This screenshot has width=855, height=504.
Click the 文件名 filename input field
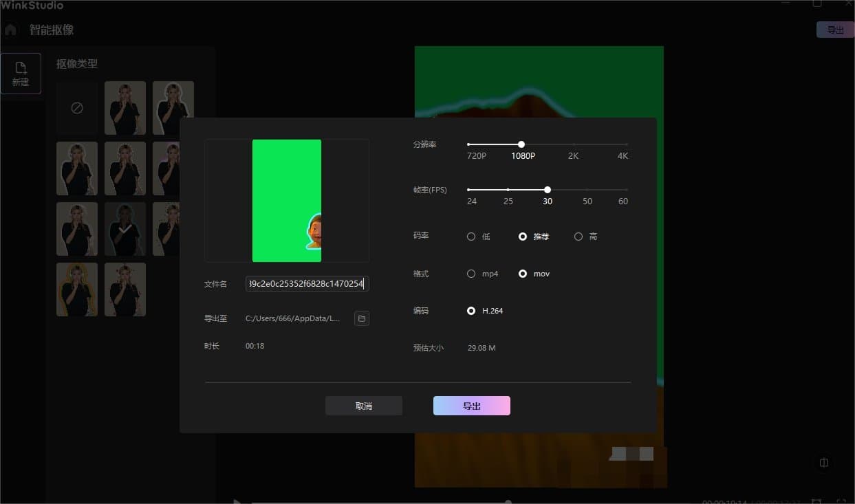coord(307,284)
